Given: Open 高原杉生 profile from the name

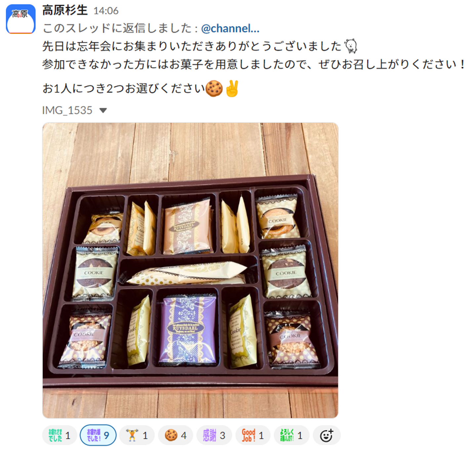Looking at the screenshot, I should pos(65,10).
